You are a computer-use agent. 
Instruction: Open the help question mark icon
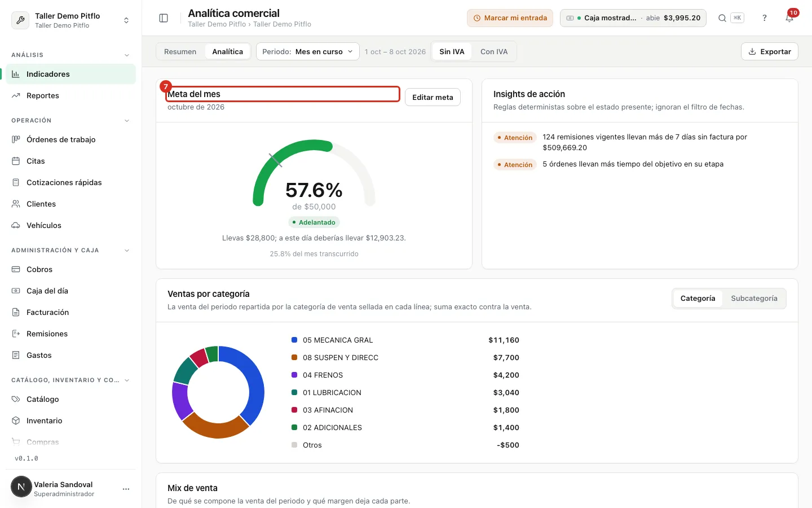point(765,18)
